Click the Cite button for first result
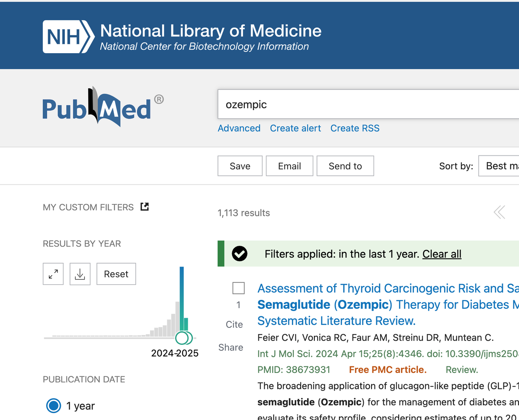Image resolution: width=519 pixels, height=420 pixels. coord(234,325)
